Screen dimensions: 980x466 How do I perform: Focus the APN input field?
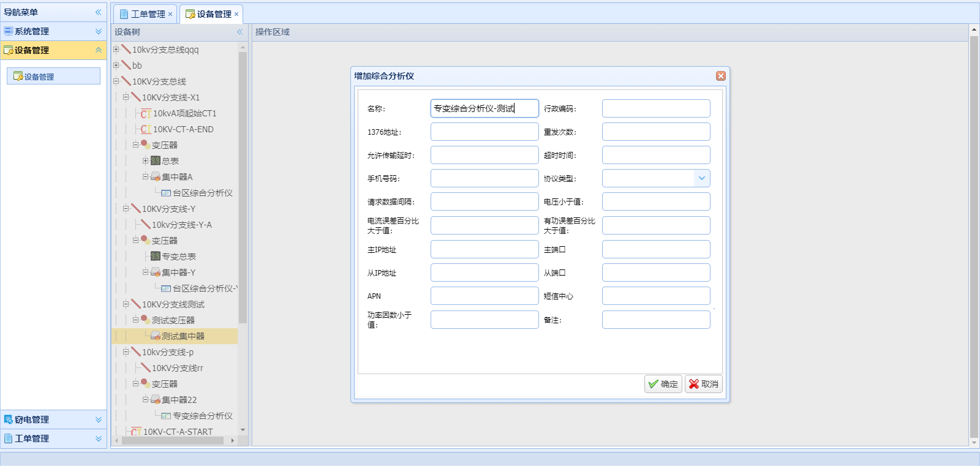pyautogui.click(x=484, y=296)
